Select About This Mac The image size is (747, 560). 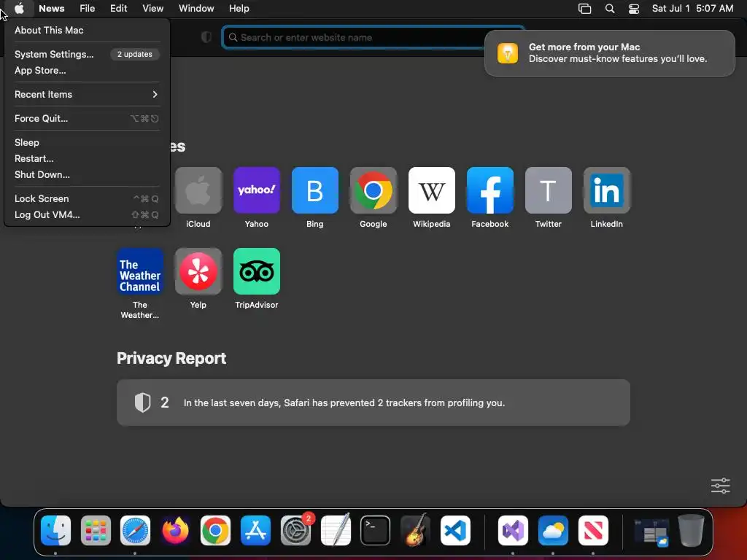pyautogui.click(x=87, y=30)
